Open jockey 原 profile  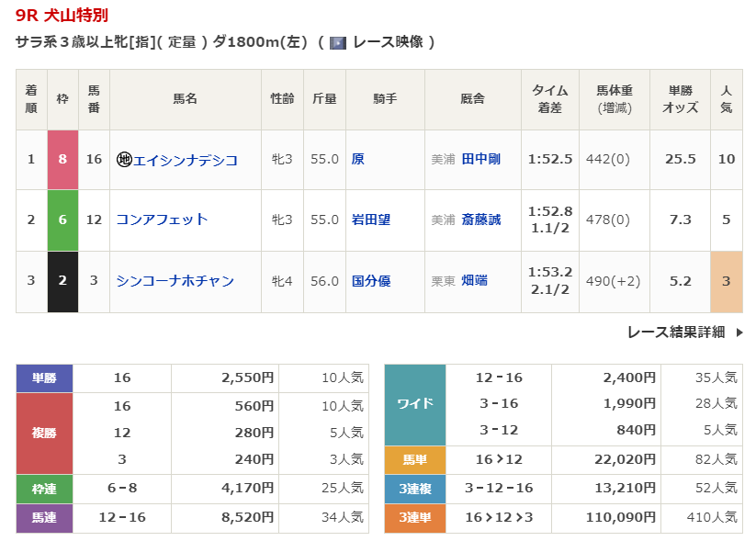[358, 159]
